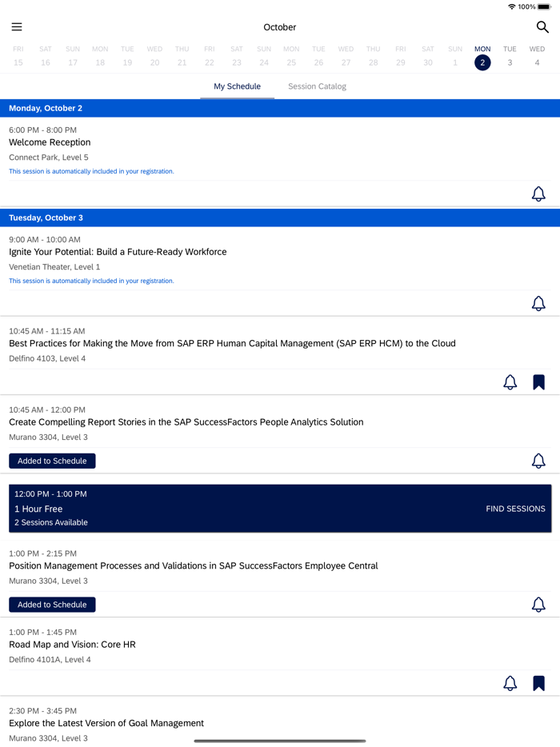Click Added to Schedule for Position Management session
The image size is (560, 747).
pos(53,605)
